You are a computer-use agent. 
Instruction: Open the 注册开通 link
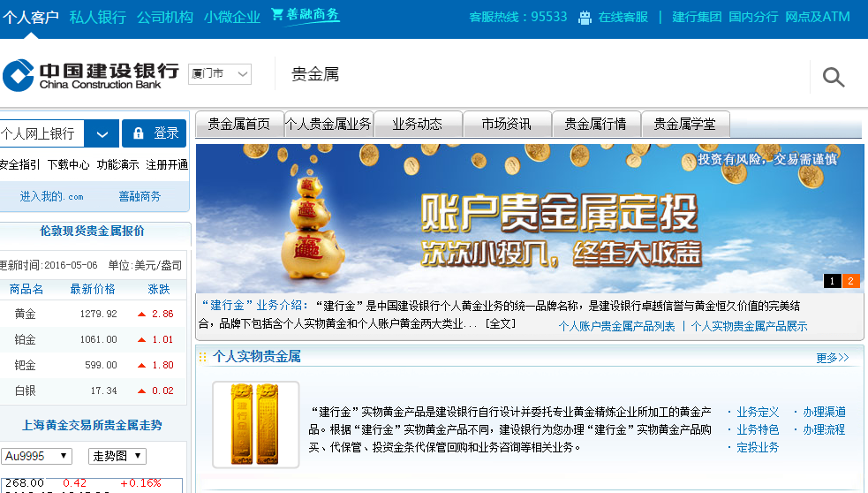167,164
